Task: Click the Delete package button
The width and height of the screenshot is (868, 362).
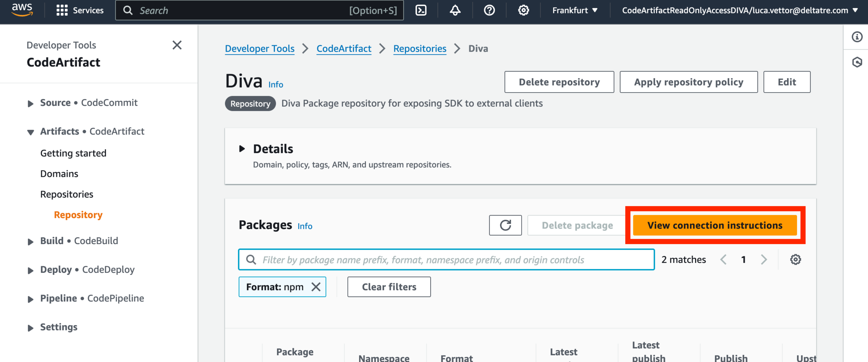Action: [577, 225]
